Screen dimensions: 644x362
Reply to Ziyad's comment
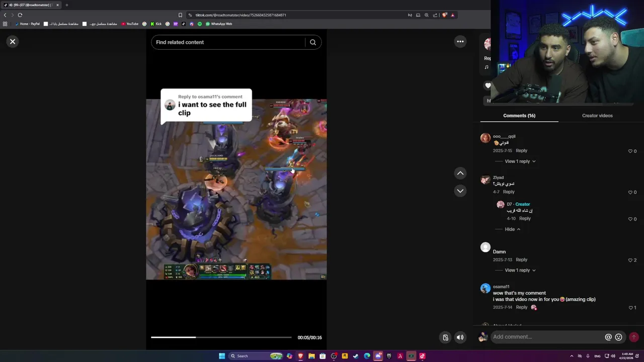point(509,192)
